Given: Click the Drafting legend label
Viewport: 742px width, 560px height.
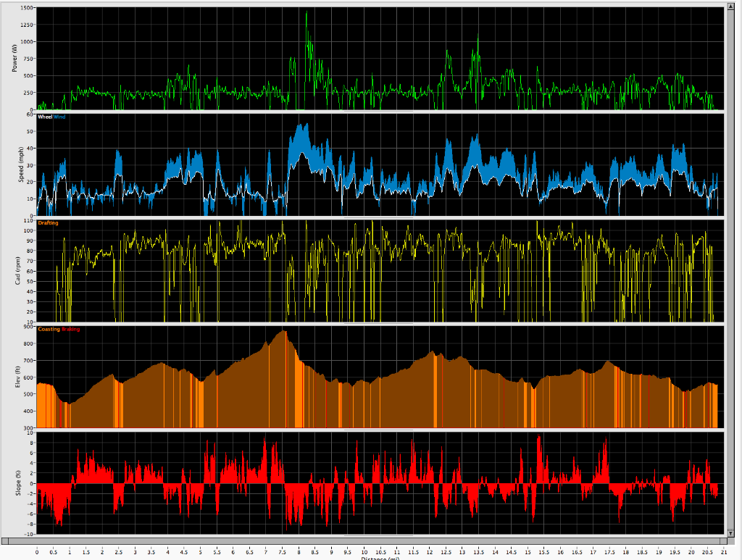Looking at the screenshot, I should point(48,223).
